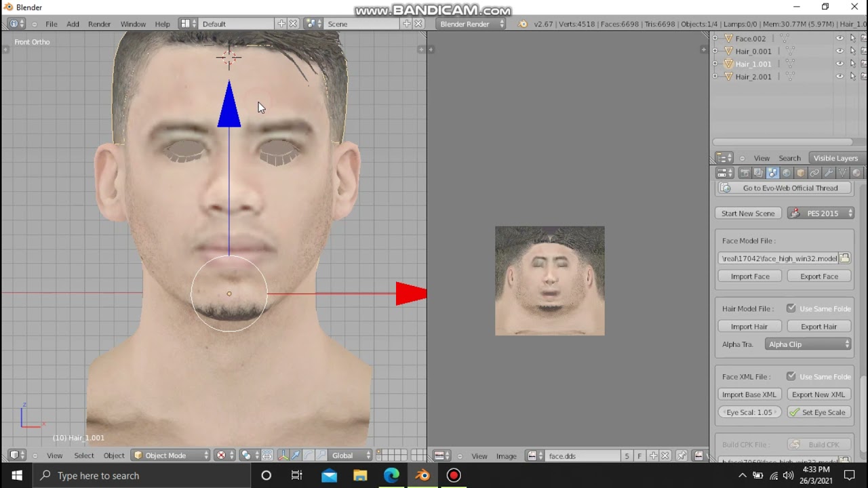Open the Object properties cube icon
Image resolution: width=868 pixels, height=488 pixels.
tap(801, 173)
